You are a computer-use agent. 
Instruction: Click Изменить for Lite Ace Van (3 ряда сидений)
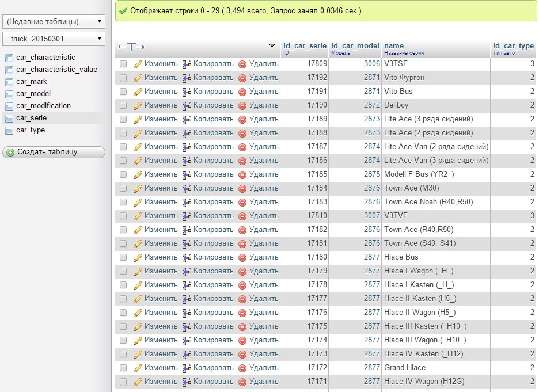pos(161,161)
